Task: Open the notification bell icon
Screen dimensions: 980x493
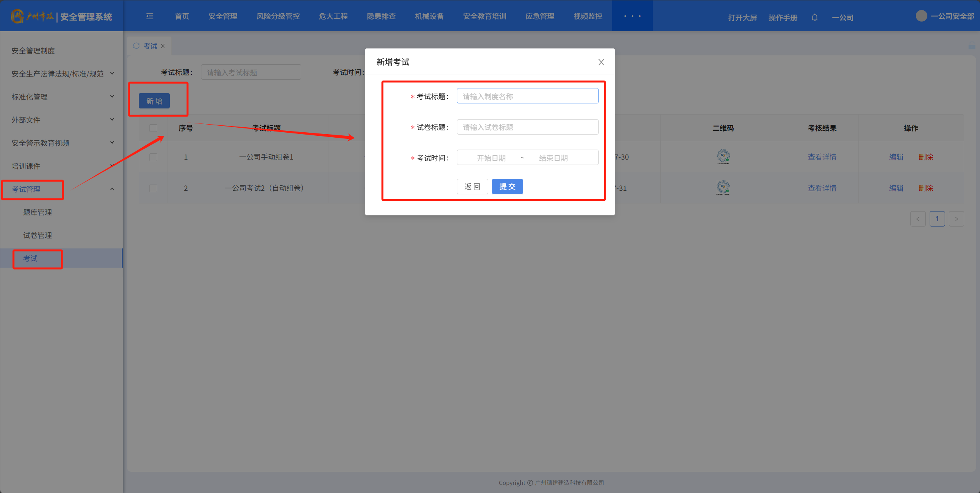Action: click(x=814, y=18)
